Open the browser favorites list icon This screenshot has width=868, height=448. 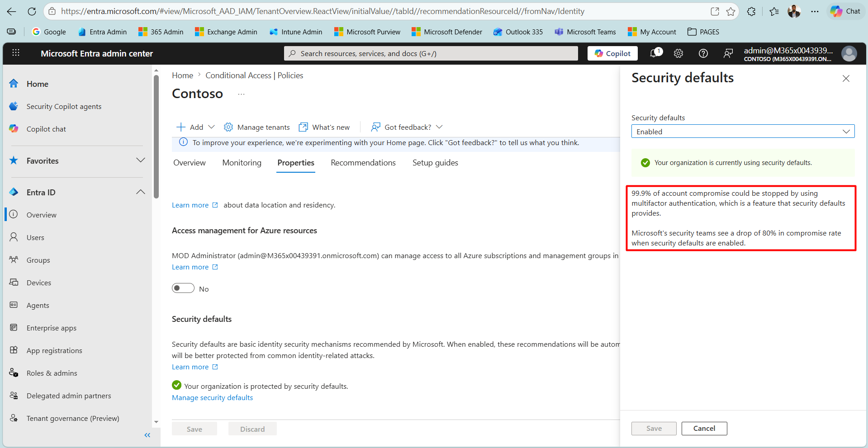(774, 11)
